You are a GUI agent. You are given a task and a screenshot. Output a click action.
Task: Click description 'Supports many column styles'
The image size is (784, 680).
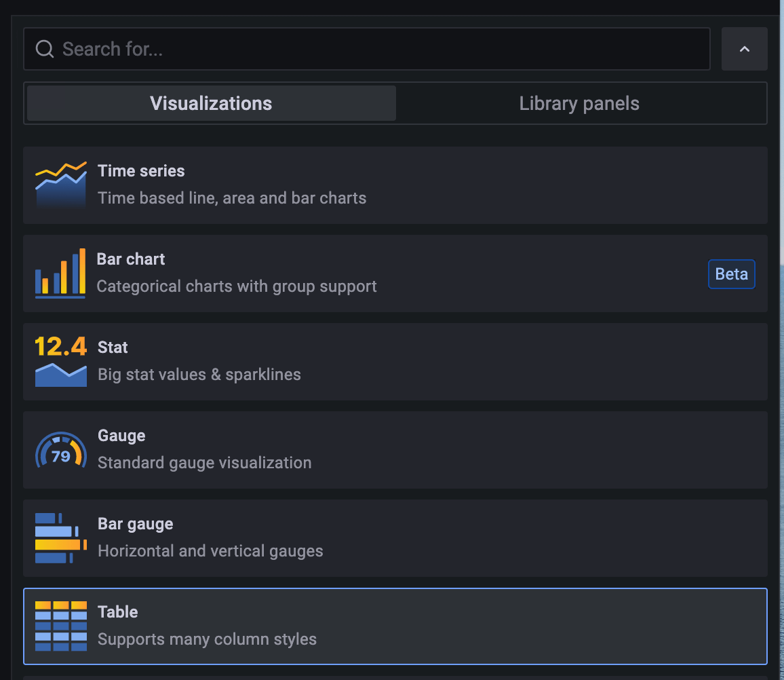(x=207, y=639)
